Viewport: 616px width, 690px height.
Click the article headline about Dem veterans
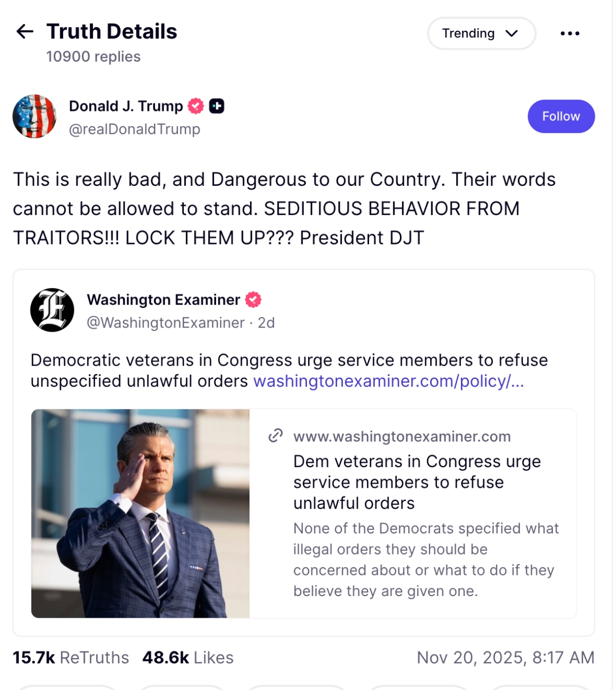pos(416,482)
